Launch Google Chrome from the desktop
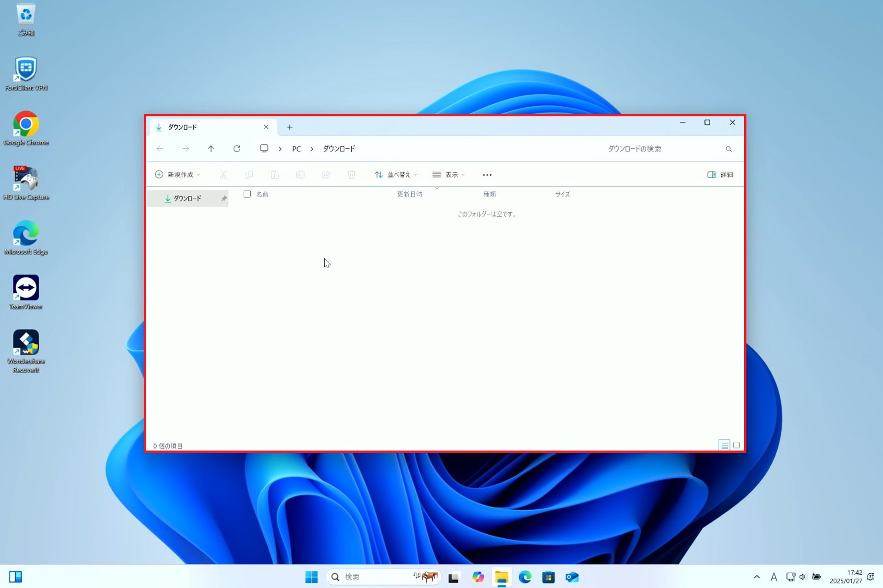883x588 pixels. pos(26,128)
